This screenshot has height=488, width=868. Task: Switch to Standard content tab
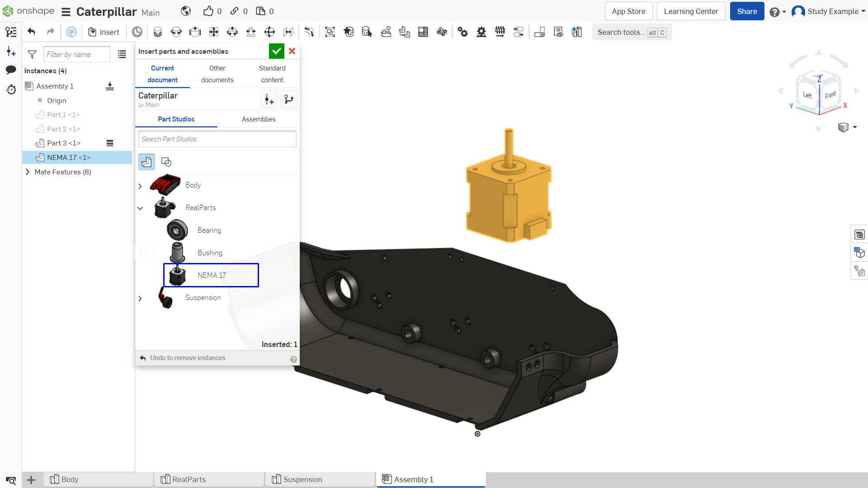272,74
